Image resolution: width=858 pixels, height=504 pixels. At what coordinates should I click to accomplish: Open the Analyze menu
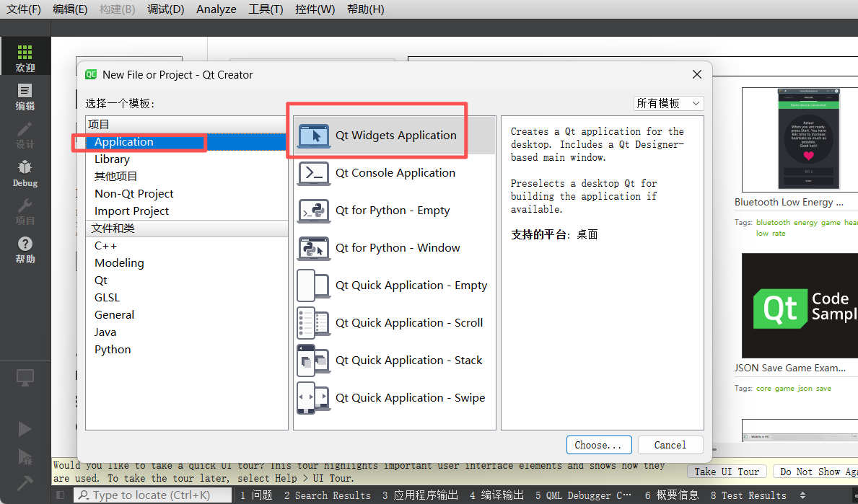pos(216,9)
